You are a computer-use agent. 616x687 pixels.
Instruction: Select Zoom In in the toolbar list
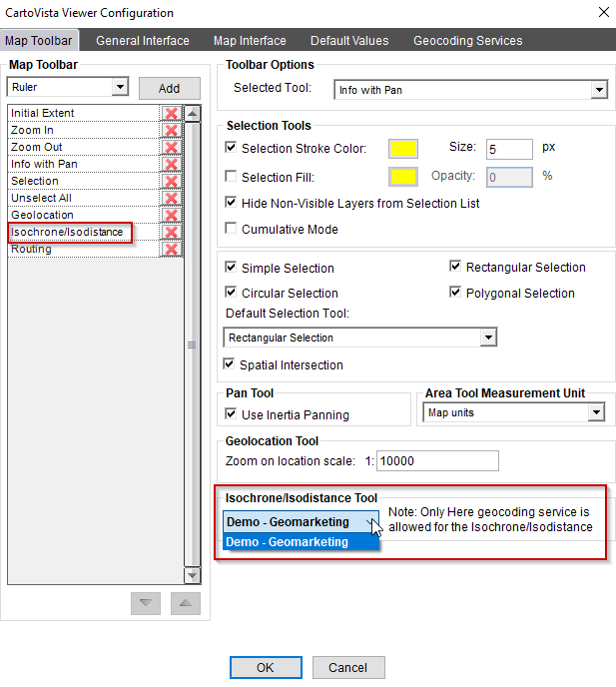pyautogui.click(x=83, y=130)
